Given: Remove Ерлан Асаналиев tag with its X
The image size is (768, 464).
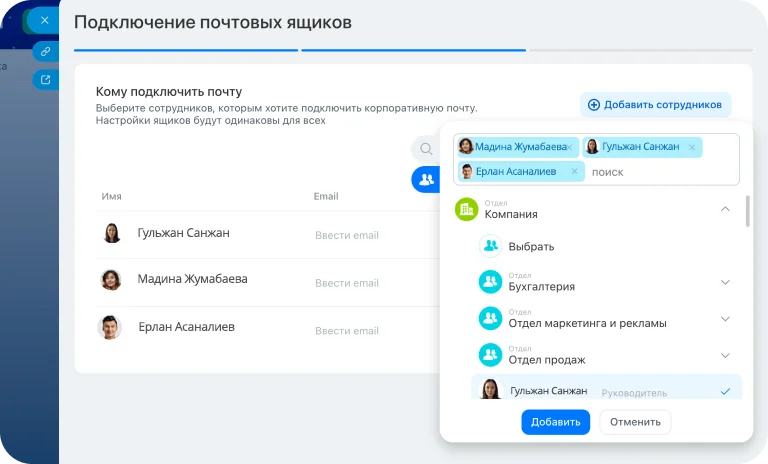Looking at the screenshot, I should click(x=575, y=171).
